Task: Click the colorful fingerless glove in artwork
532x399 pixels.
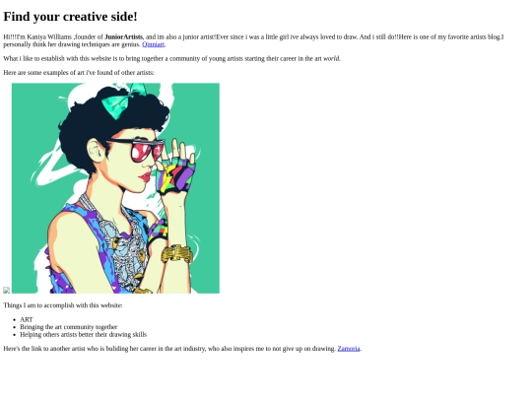Action: [174, 176]
